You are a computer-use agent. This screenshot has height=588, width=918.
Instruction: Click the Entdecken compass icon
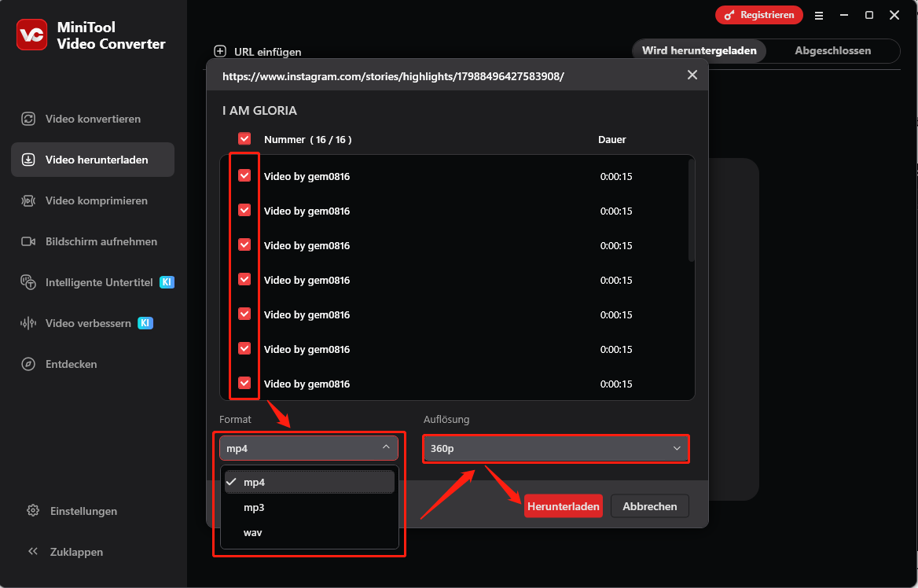28,364
